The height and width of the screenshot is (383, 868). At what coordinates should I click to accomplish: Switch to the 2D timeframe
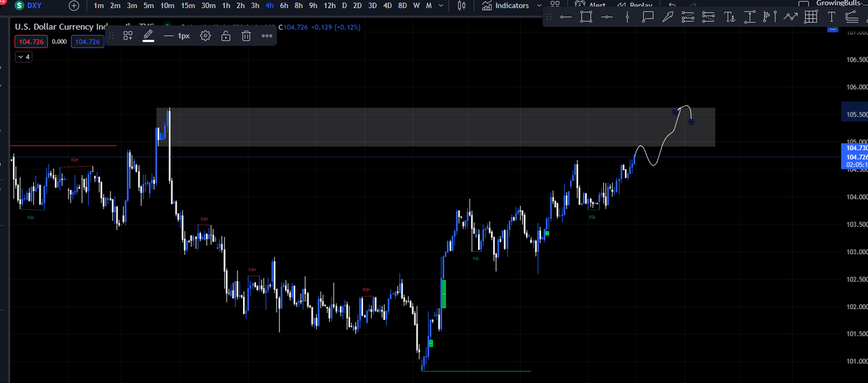pyautogui.click(x=358, y=6)
